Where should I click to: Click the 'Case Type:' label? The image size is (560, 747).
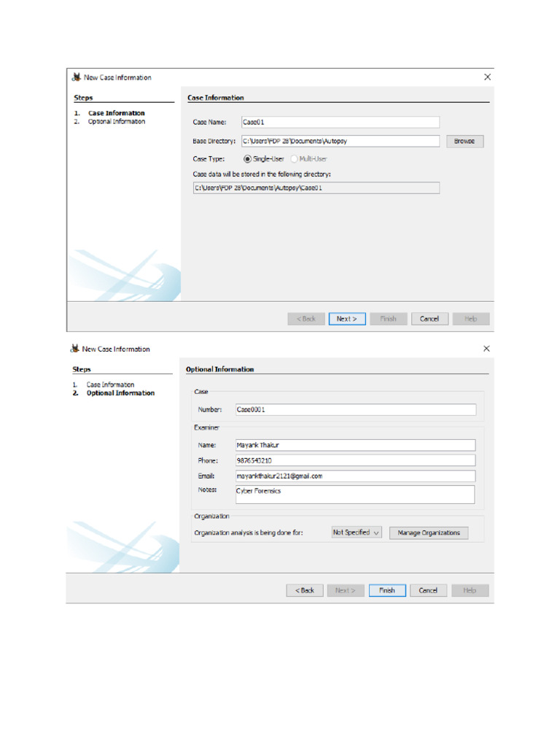209,158
